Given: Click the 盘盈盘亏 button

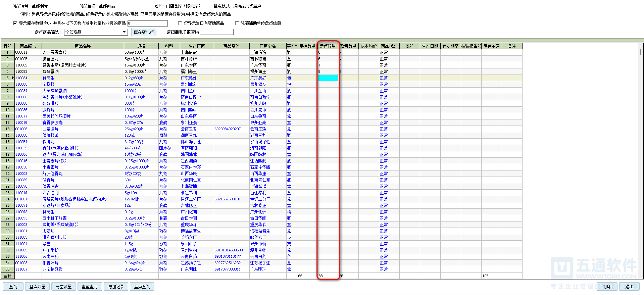Looking at the screenshot, I should coord(90,287).
